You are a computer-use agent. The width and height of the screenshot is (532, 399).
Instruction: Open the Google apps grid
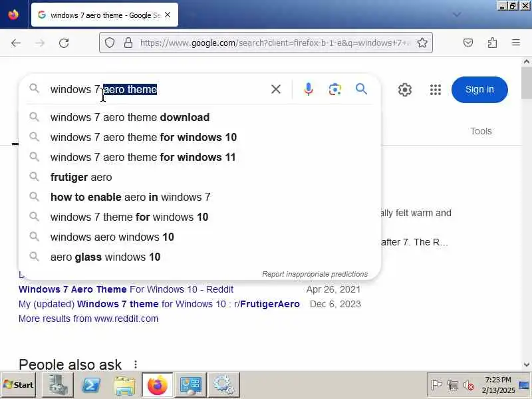436,90
